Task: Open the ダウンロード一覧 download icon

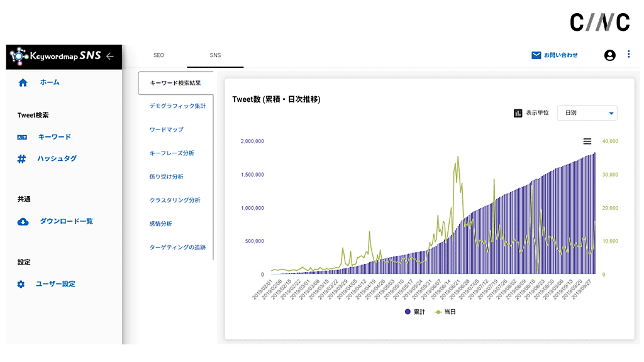Action: 23,221
